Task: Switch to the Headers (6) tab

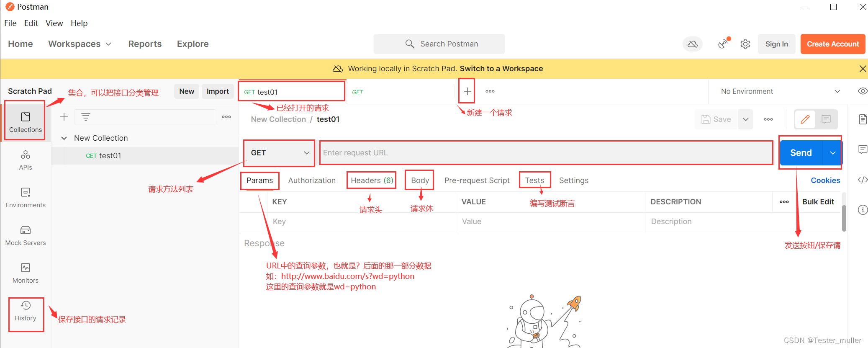Action: coord(372,180)
